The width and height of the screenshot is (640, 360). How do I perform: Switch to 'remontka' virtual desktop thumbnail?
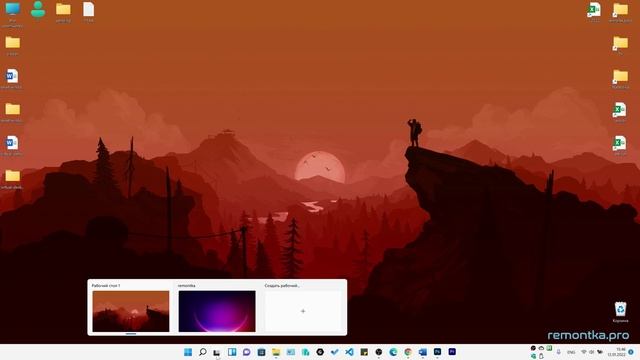pyautogui.click(x=217, y=311)
